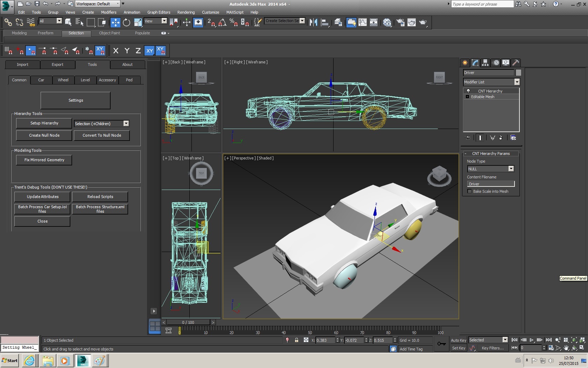Click the Setup Hierarchy button
The height and width of the screenshot is (368, 588).
point(44,123)
